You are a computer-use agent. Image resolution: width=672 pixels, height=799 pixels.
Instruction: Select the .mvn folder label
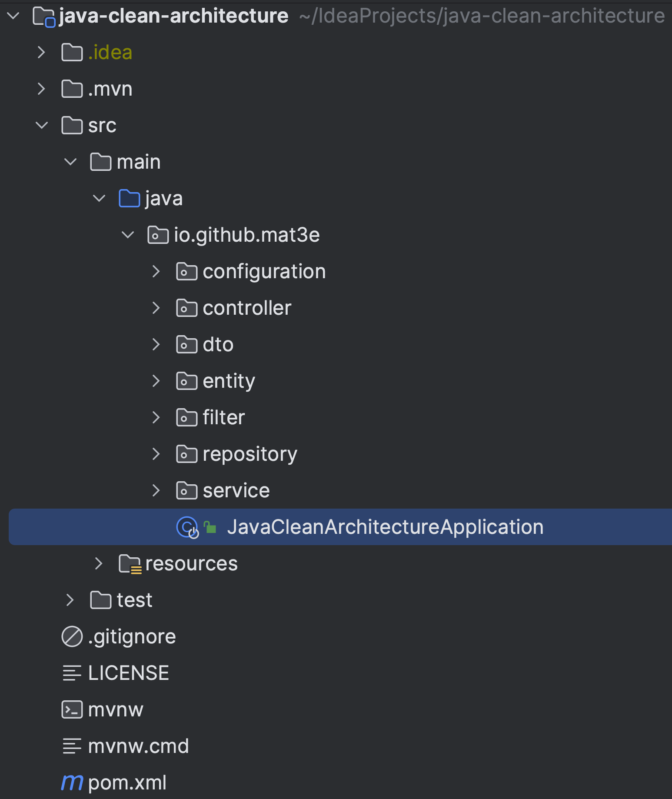click(x=110, y=89)
